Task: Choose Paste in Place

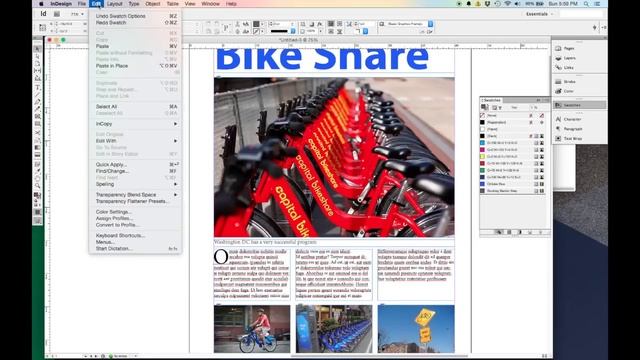Action: [x=136, y=66]
